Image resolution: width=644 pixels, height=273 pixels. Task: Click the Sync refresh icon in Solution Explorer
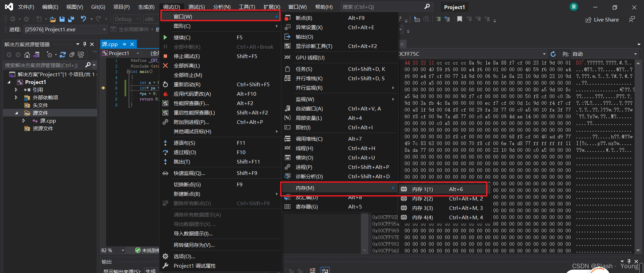click(x=63, y=55)
